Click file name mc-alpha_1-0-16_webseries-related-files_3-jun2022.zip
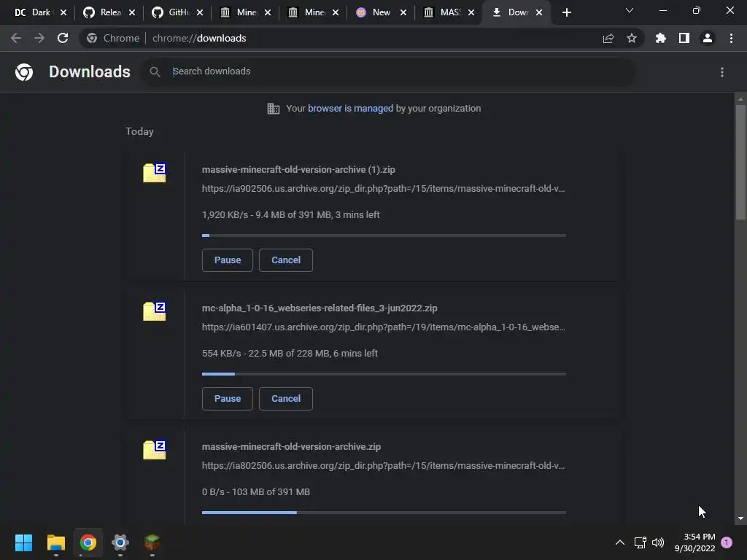The width and height of the screenshot is (747, 560). click(320, 308)
